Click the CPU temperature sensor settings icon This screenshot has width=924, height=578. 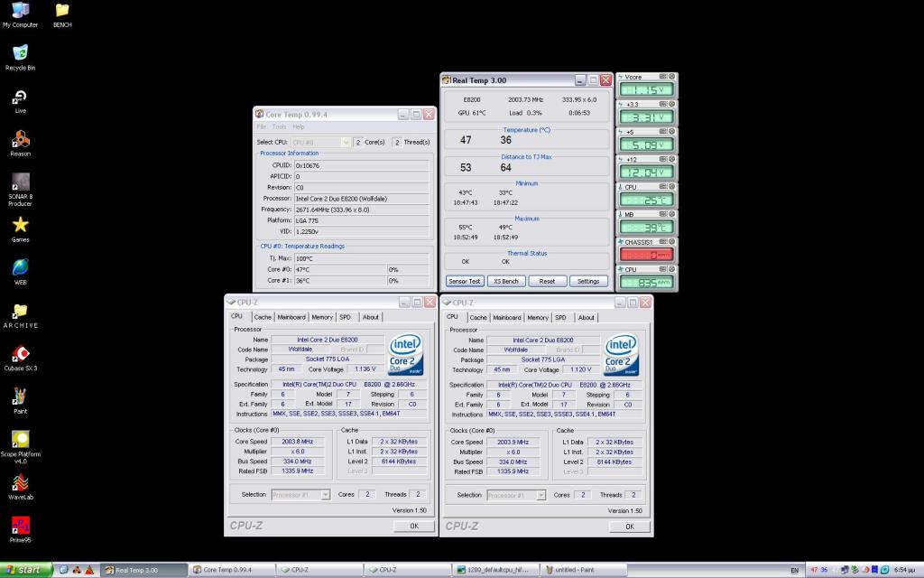pyautogui.click(x=663, y=186)
